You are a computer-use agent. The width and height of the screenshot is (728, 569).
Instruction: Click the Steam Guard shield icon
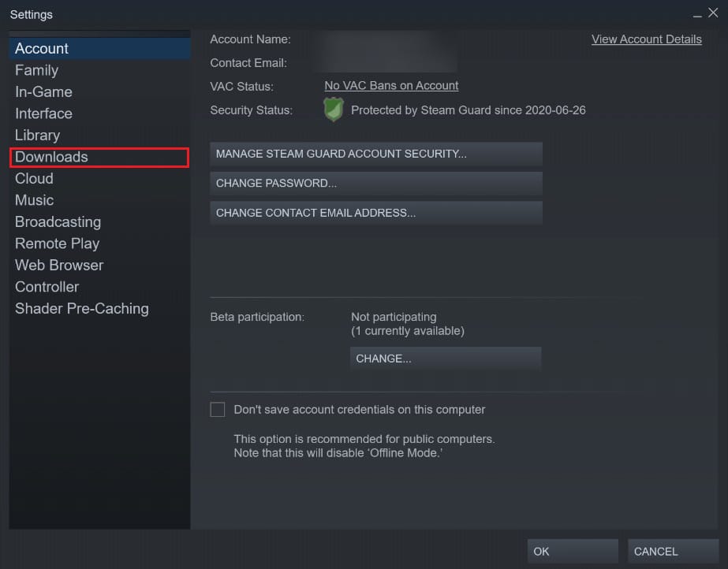point(334,110)
